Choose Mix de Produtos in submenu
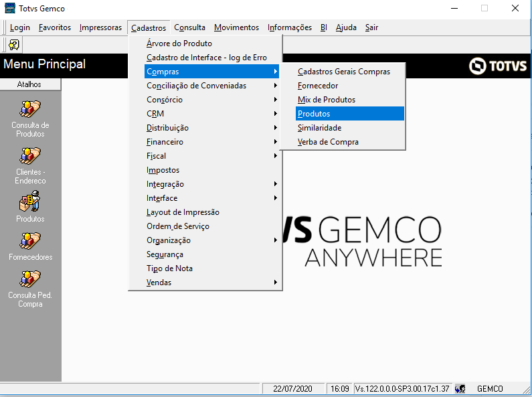 point(350,100)
